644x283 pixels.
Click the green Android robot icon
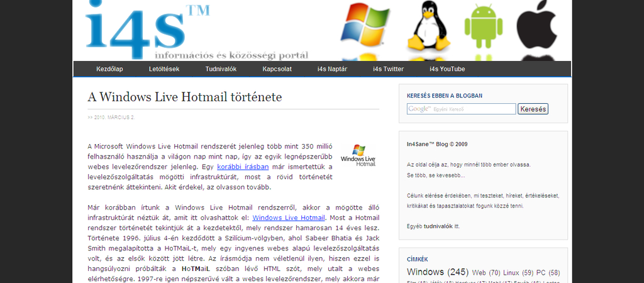tap(484, 26)
